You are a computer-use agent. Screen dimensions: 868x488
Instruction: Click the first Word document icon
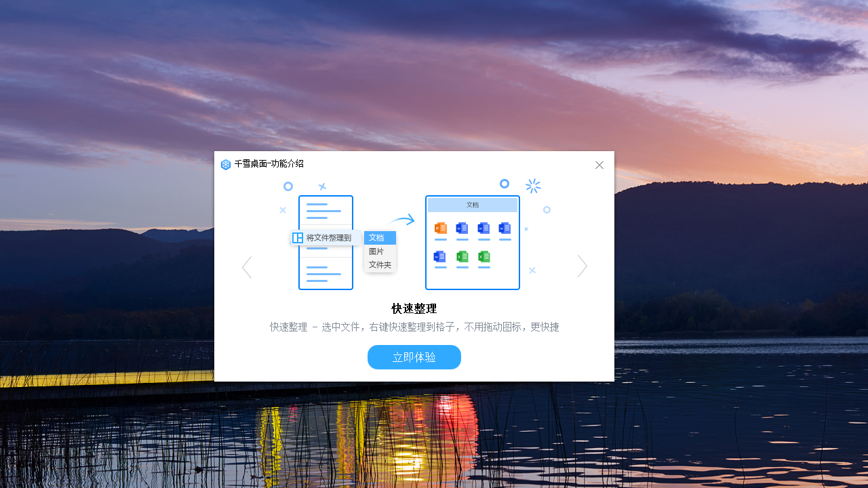coord(462,229)
